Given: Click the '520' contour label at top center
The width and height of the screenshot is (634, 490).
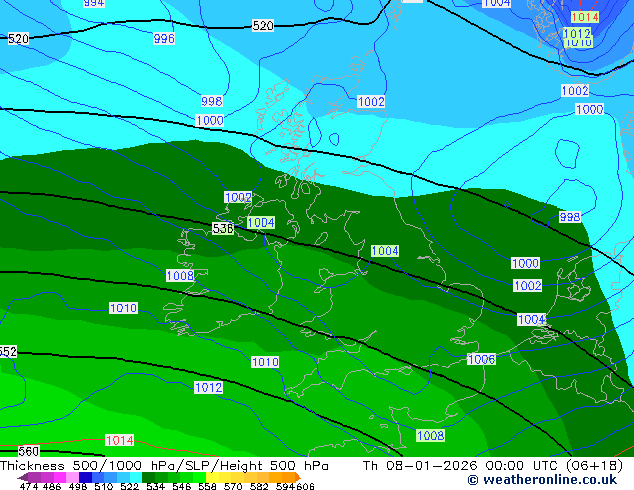Looking at the screenshot, I should (x=263, y=26).
